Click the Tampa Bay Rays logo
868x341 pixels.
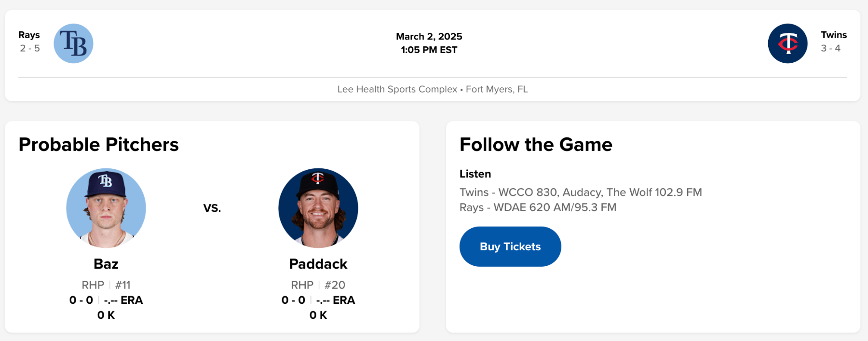click(x=73, y=43)
